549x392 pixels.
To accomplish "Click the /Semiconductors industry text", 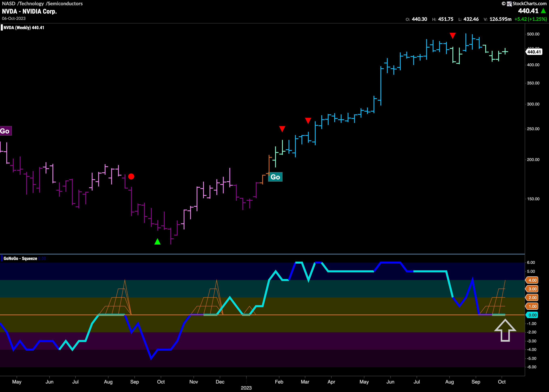I will point(64,4).
